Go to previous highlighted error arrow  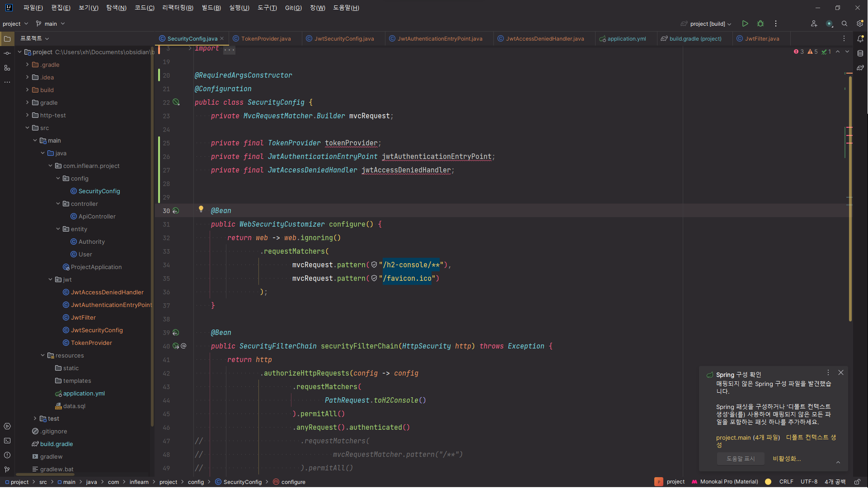(838, 52)
